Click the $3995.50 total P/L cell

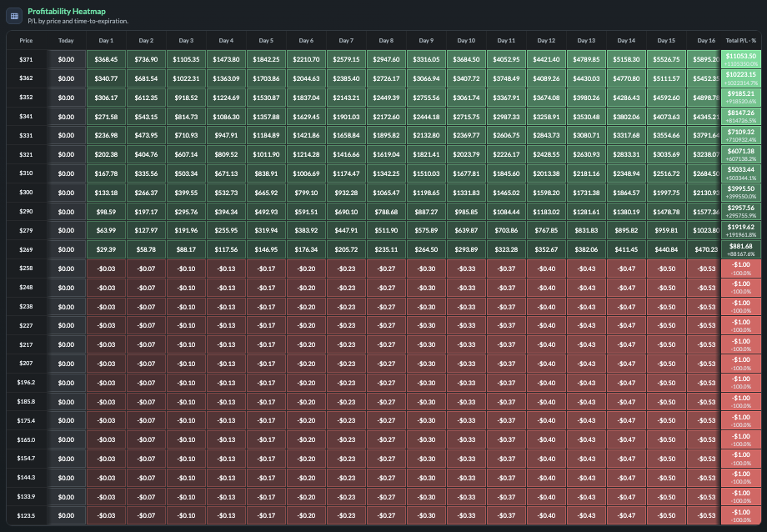741,193
